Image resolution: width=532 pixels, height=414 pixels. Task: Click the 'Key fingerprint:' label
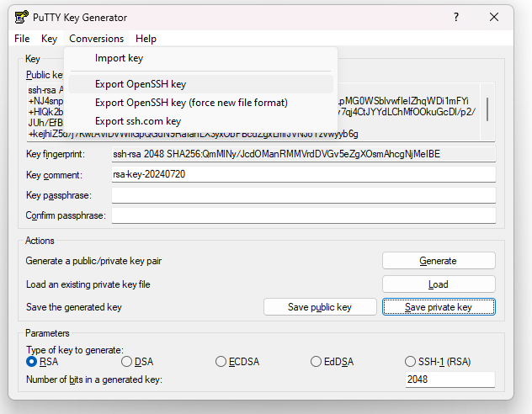(56, 154)
